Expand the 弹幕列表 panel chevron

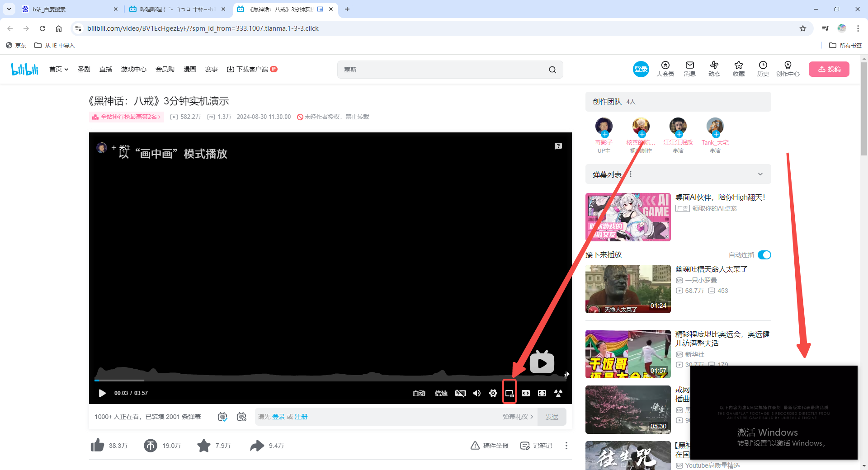point(760,174)
